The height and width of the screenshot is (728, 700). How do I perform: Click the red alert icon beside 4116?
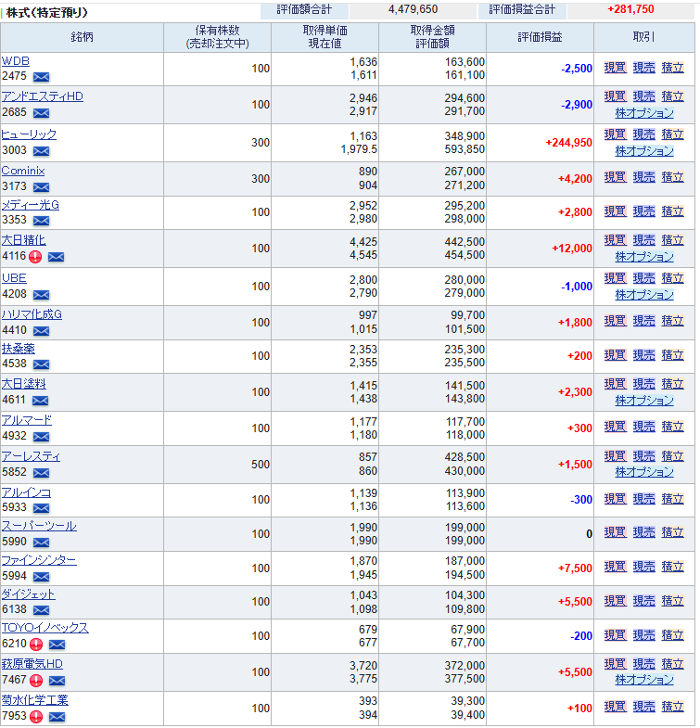point(36,257)
